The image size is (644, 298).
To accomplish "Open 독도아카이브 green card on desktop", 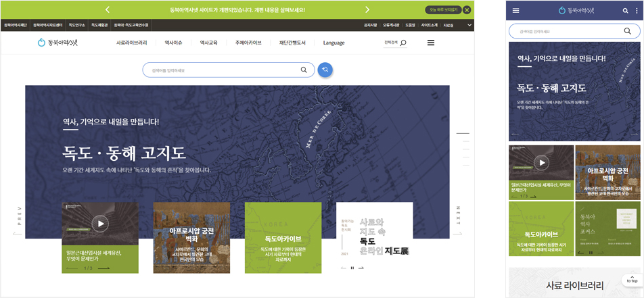I will pos(283,238).
